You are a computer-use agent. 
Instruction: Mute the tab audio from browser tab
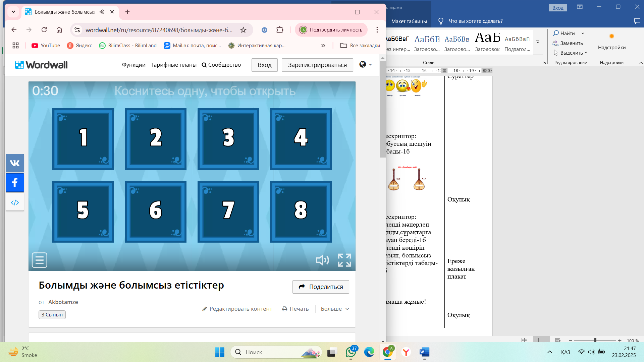tap(102, 12)
